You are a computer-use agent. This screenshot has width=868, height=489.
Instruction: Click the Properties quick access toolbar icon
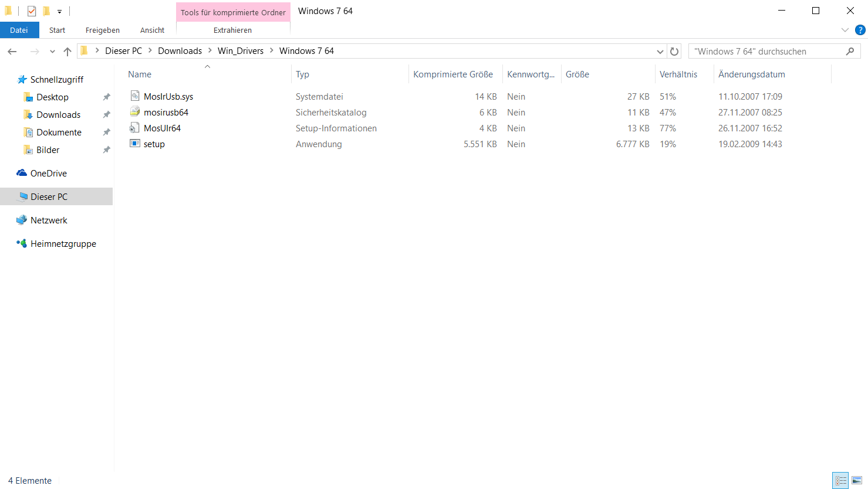pyautogui.click(x=32, y=11)
